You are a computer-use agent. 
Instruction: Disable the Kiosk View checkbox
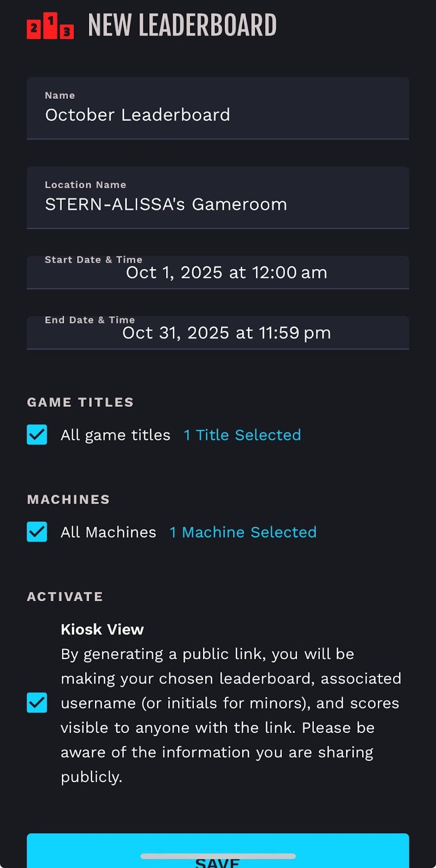(x=37, y=703)
